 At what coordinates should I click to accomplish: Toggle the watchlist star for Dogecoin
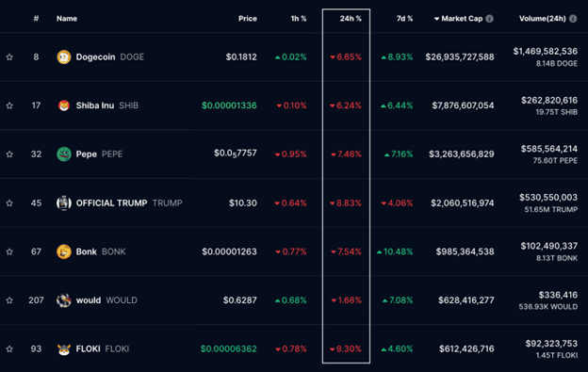click(9, 57)
